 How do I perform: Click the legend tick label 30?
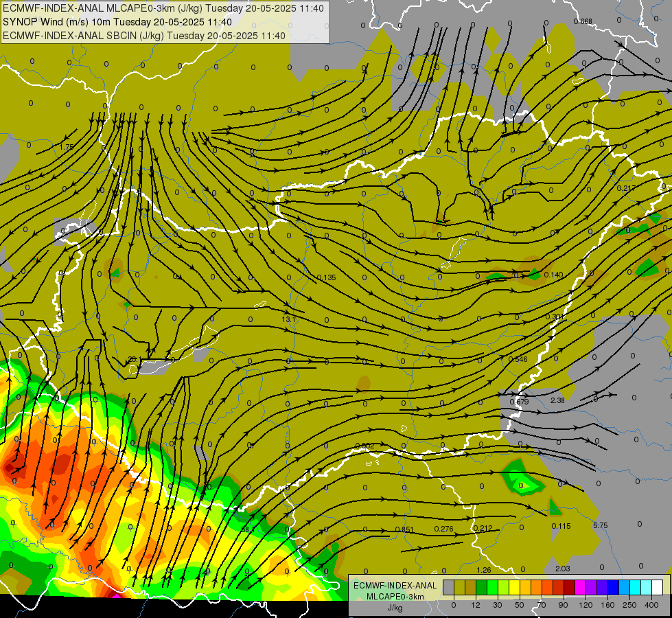497,605
